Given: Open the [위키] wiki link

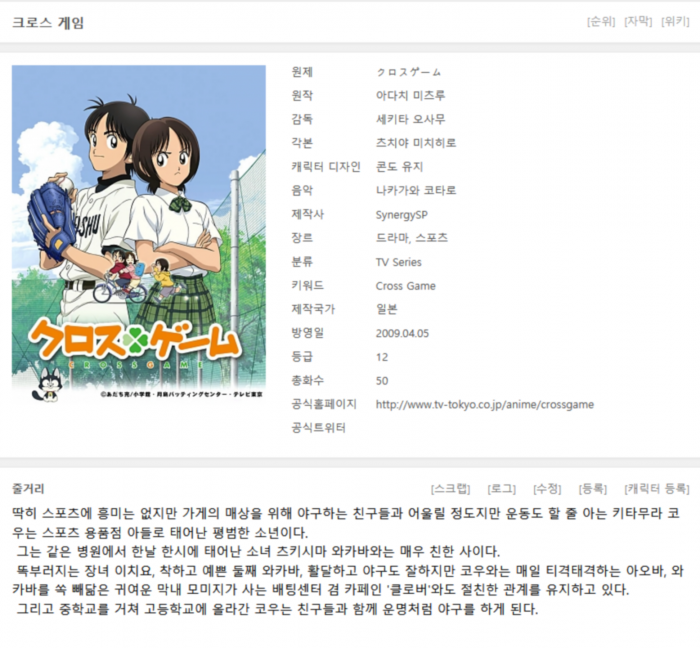Looking at the screenshot, I should (675, 21).
